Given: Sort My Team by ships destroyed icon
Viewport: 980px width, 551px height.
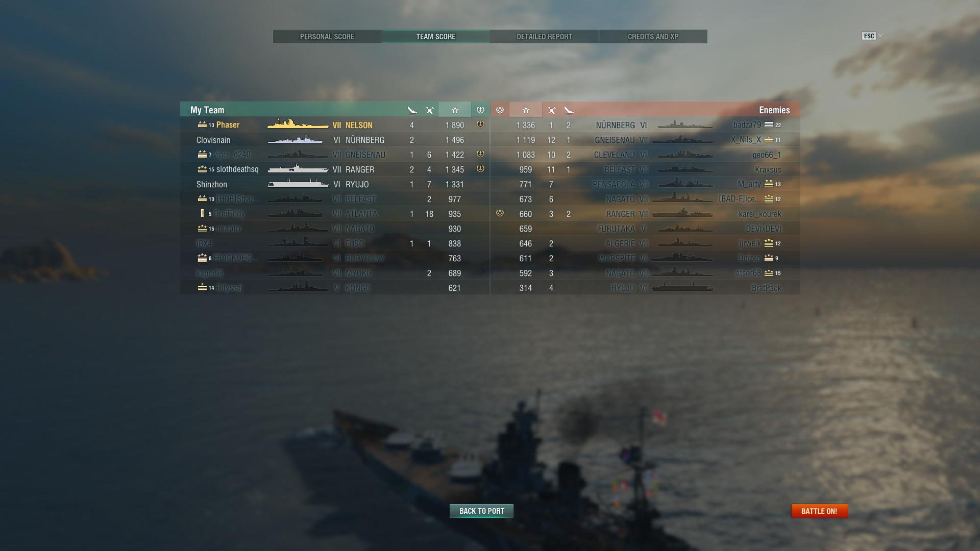Looking at the screenshot, I should click(x=412, y=110).
